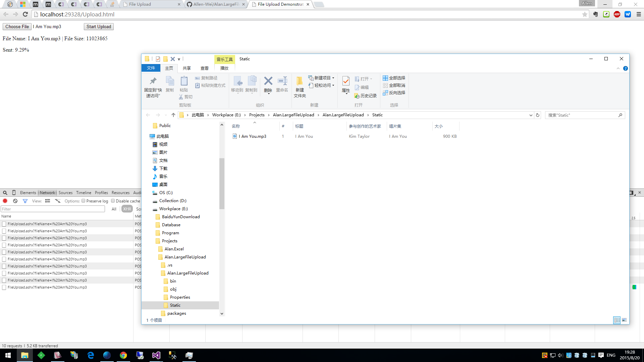Click the Delete (删除) ribbon icon
Viewport: 644px width, 362px height.
[268, 81]
